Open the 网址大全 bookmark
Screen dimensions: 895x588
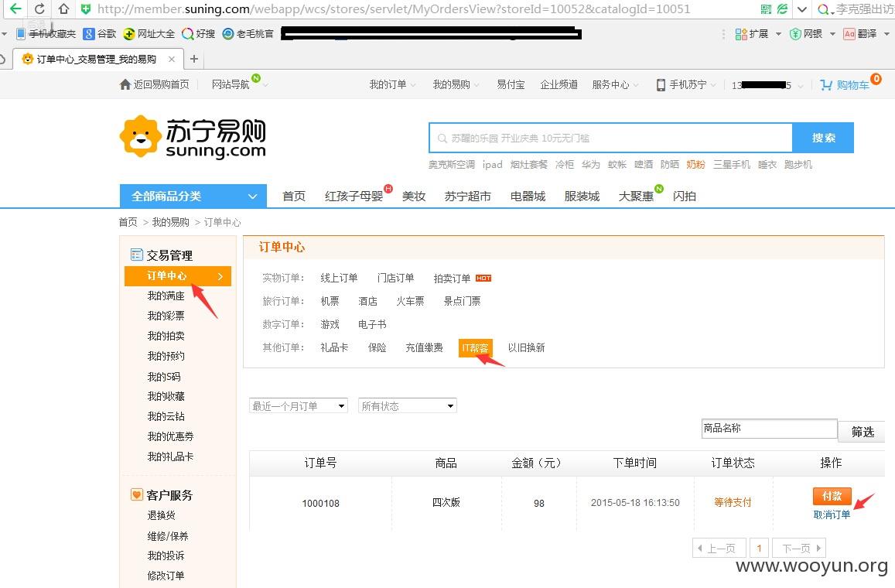pos(149,34)
